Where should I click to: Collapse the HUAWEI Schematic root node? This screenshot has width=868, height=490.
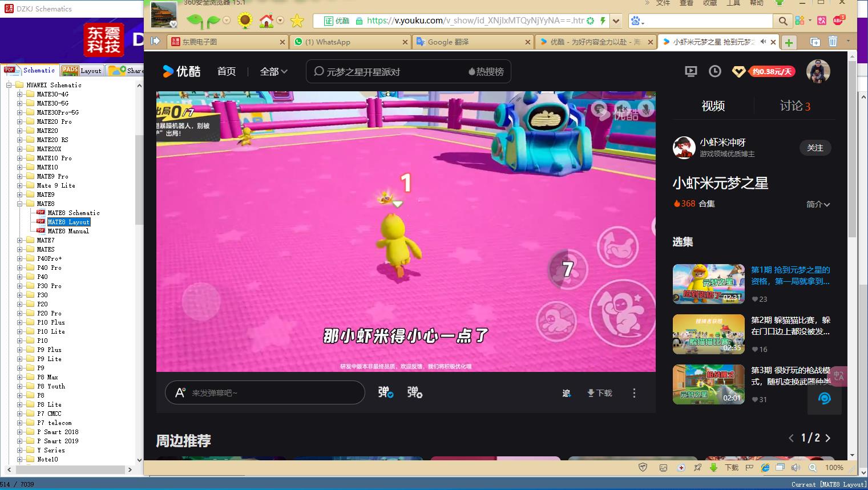click(x=9, y=85)
